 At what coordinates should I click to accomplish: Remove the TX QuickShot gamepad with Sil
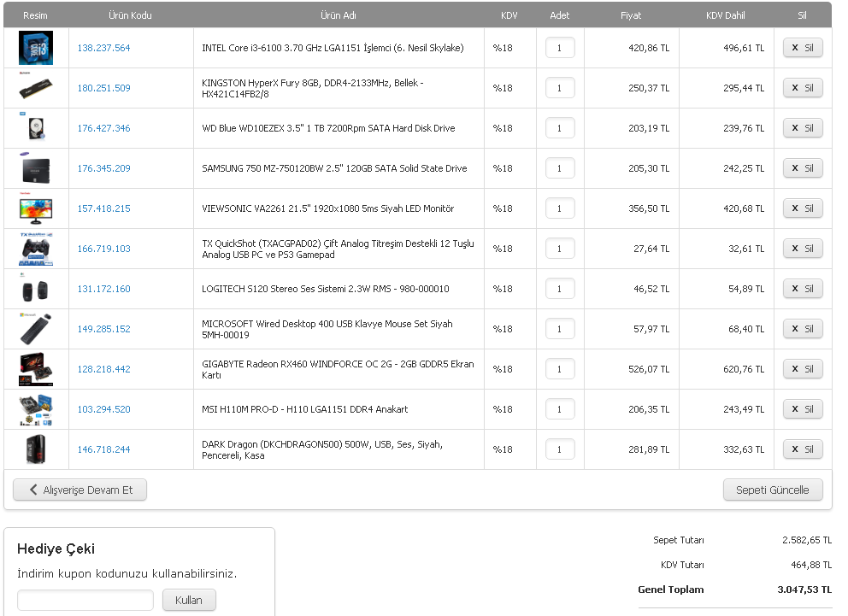tap(803, 249)
